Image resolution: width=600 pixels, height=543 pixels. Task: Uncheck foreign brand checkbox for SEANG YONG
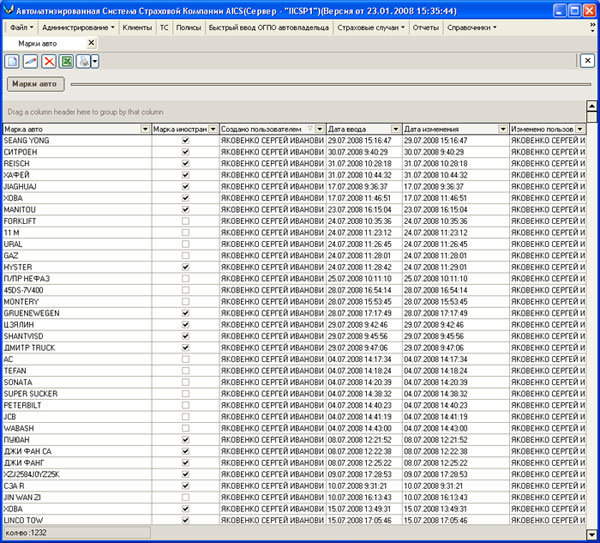coord(185,141)
